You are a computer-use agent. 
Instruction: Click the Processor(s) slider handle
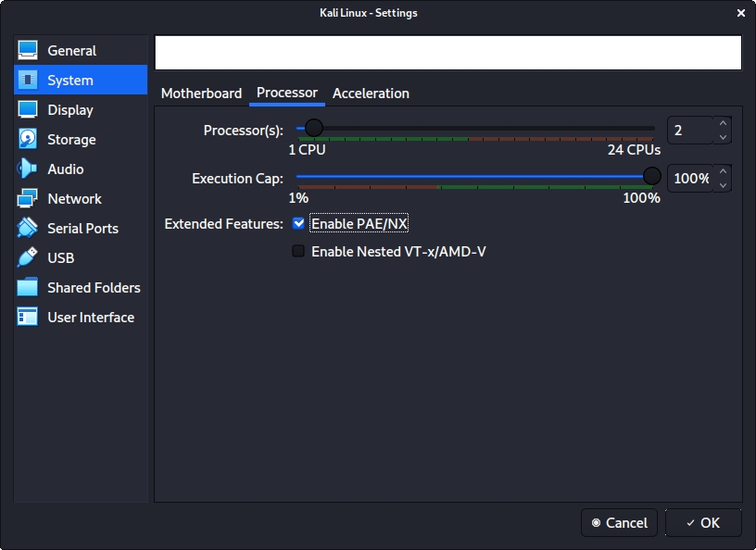(x=314, y=128)
